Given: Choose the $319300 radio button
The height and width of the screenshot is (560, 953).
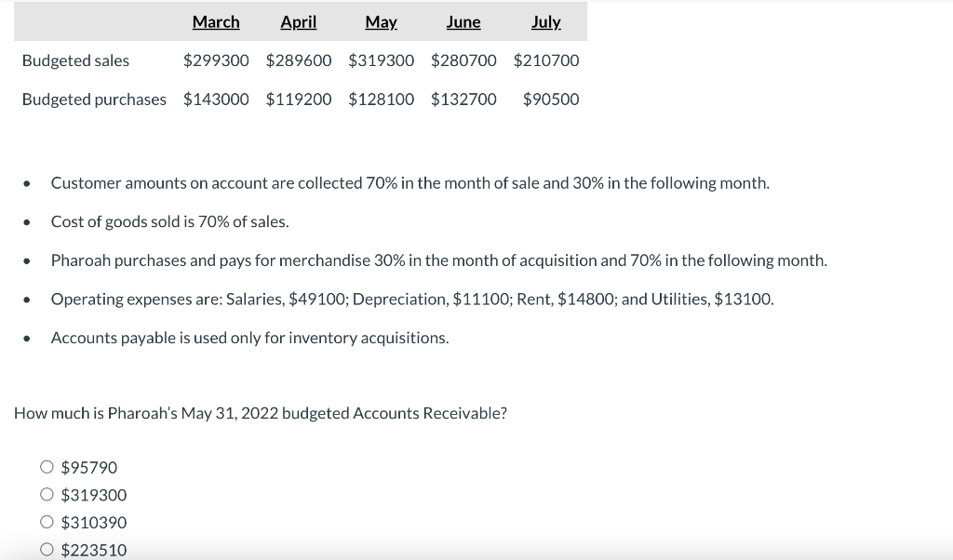Looking at the screenshot, I should (47, 495).
